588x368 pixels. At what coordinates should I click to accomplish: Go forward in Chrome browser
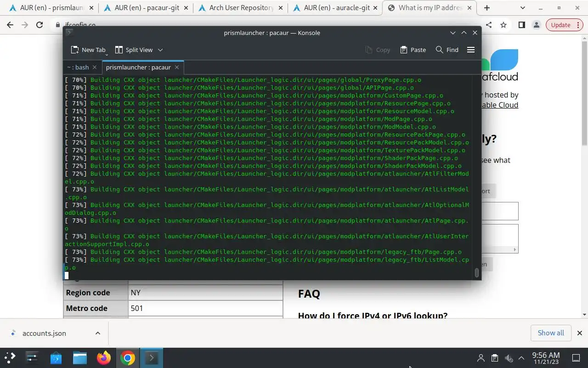click(x=25, y=25)
